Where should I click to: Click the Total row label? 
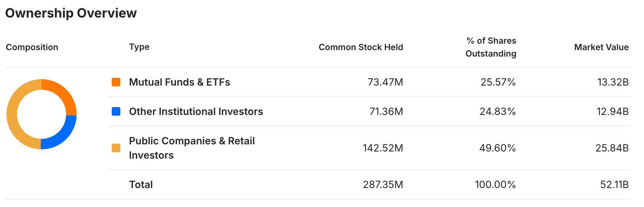[141, 185]
